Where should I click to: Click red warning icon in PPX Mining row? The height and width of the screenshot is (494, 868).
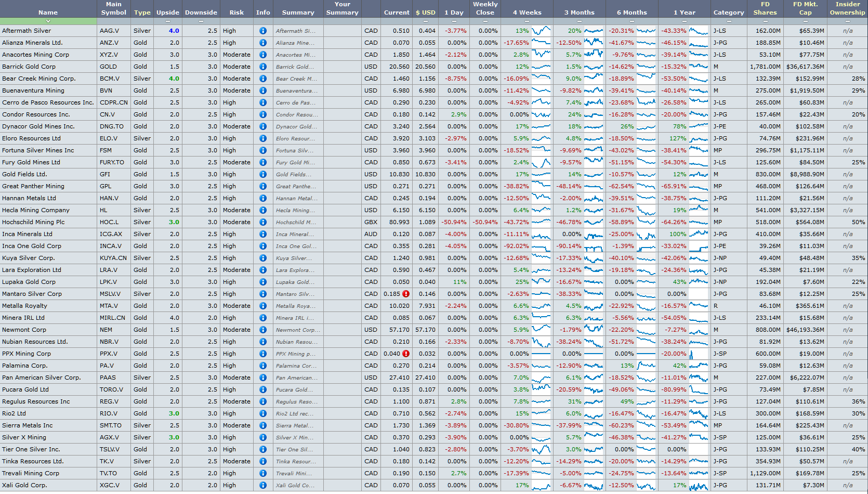[x=406, y=354]
